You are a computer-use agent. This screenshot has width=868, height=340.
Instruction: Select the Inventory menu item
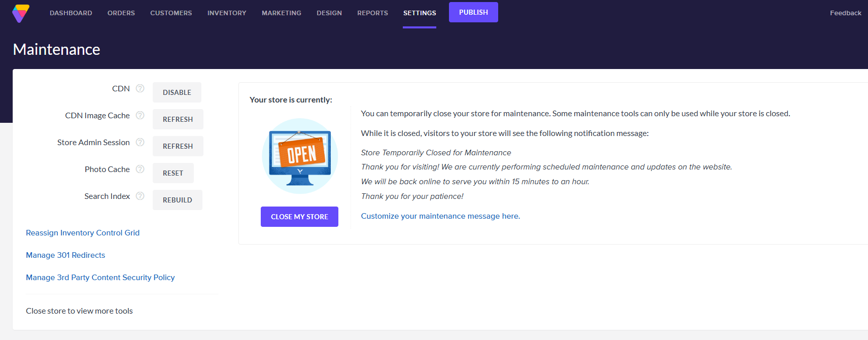[x=227, y=13]
